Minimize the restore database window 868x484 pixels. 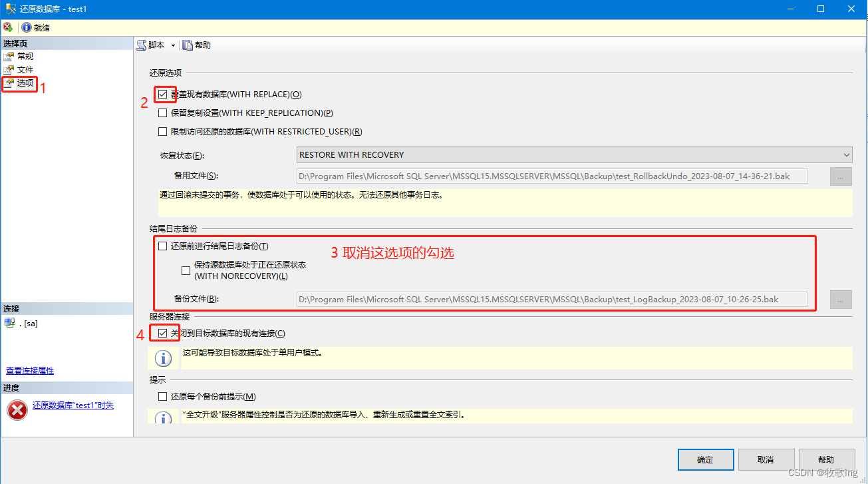click(790, 9)
